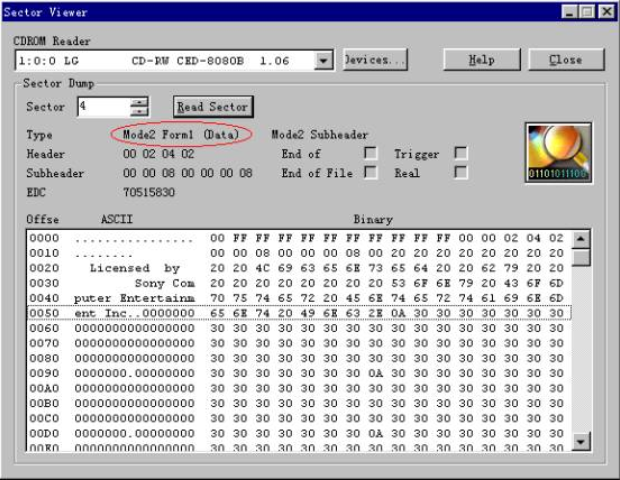Toggle the Trigger checkbox
Image resolution: width=620 pixels, height=480 pixels.
[x=461, y=153]
